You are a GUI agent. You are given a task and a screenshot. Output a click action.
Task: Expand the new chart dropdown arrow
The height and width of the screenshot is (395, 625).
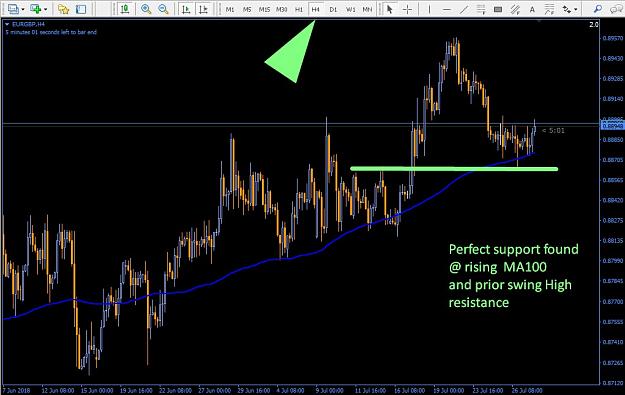click(x=23, y=9)
